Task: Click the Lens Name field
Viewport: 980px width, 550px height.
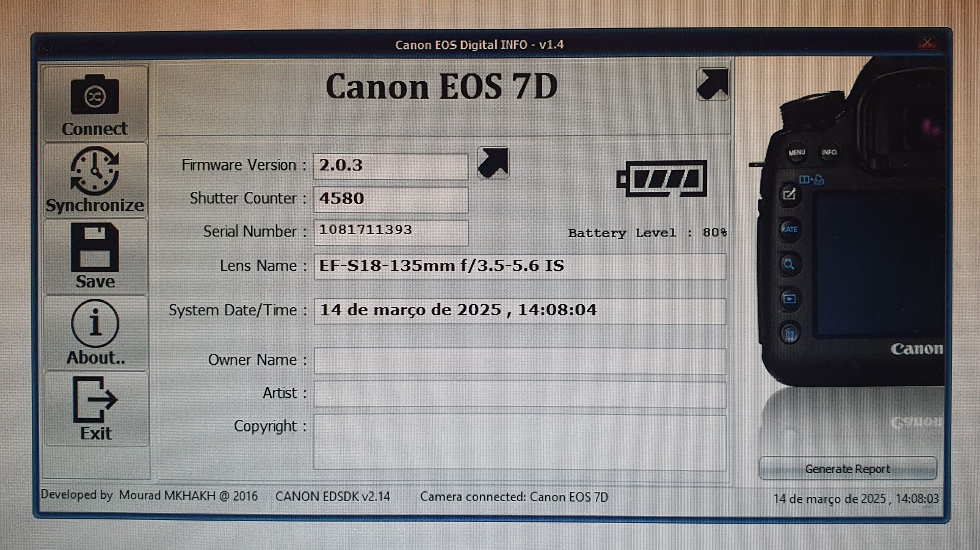Action: tap(520, 266)
